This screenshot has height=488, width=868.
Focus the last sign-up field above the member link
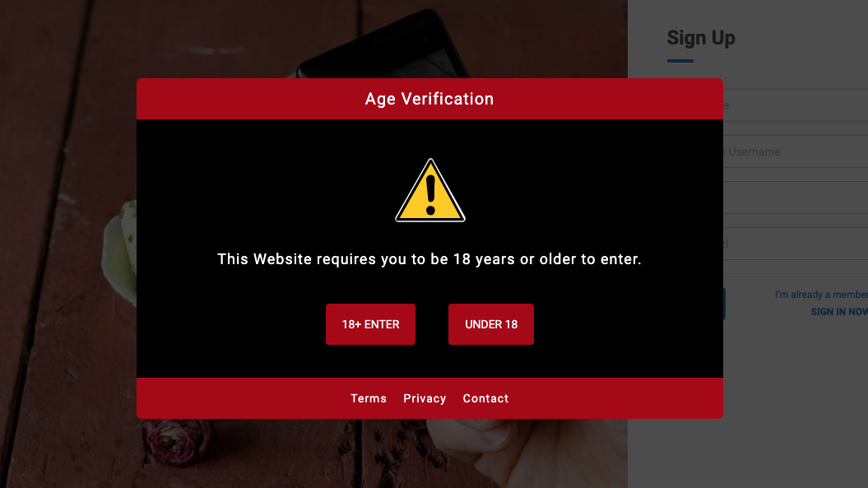coord(796,243)
